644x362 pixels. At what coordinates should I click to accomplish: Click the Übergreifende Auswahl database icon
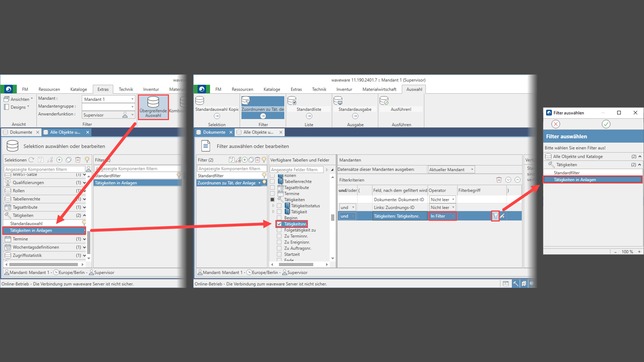tap(153, 102)
